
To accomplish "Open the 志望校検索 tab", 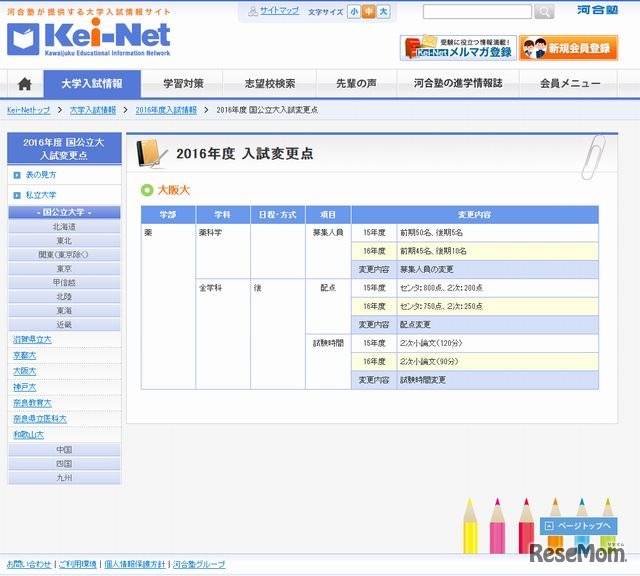I will click(x=270, y=84).
